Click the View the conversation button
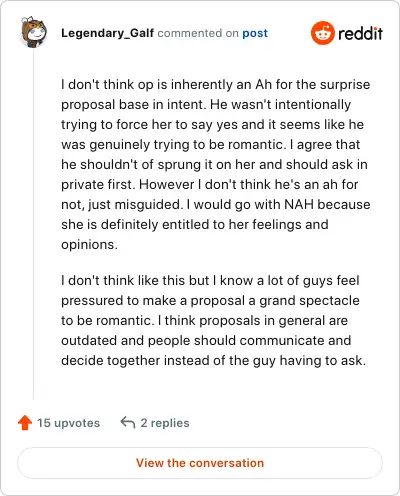The width and height of the screenshot is (400, 496). (200, 463)
